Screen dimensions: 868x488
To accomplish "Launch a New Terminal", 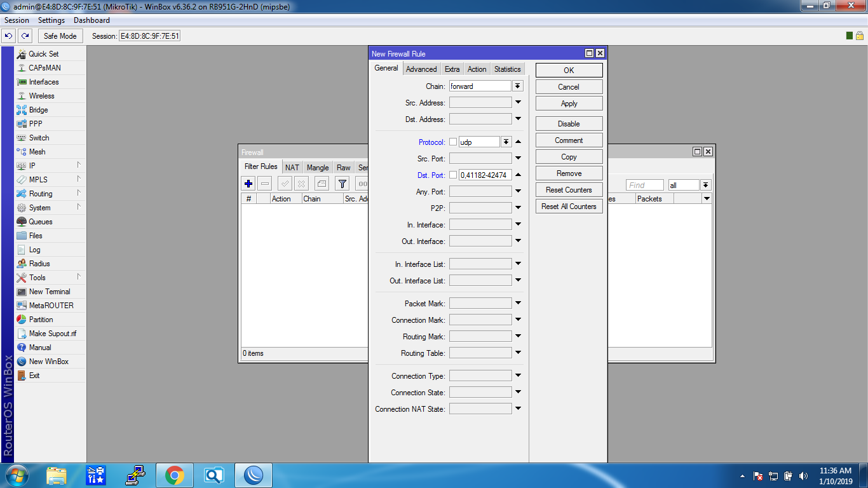I will (50, 292).
